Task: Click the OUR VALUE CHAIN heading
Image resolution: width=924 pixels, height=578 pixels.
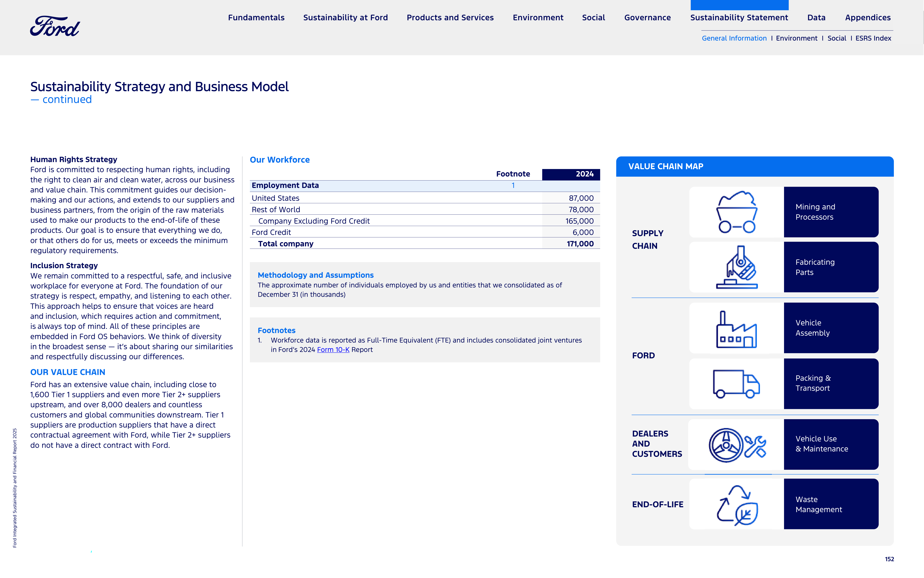Action: coord(68,372)
